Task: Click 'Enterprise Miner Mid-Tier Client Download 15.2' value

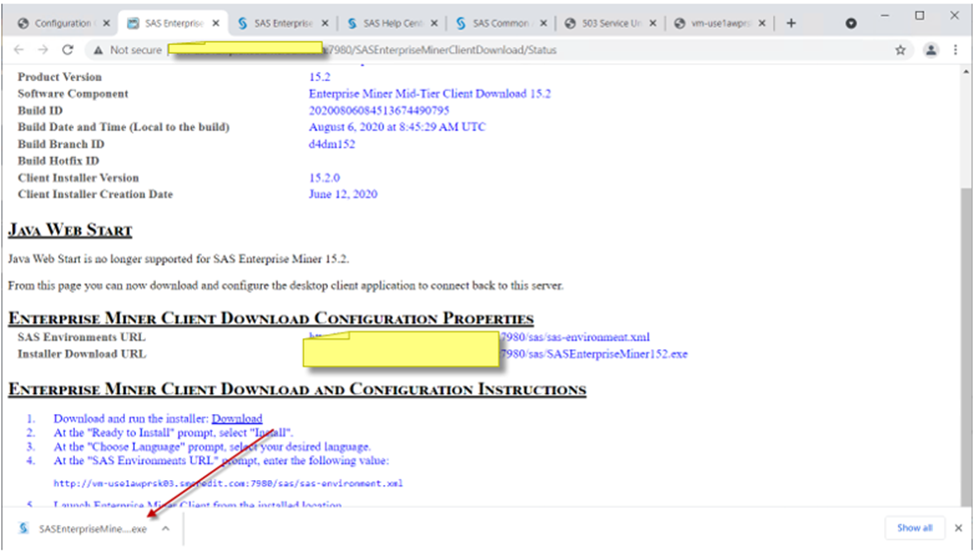Action: pyautogui.click(x=430, y=94)
